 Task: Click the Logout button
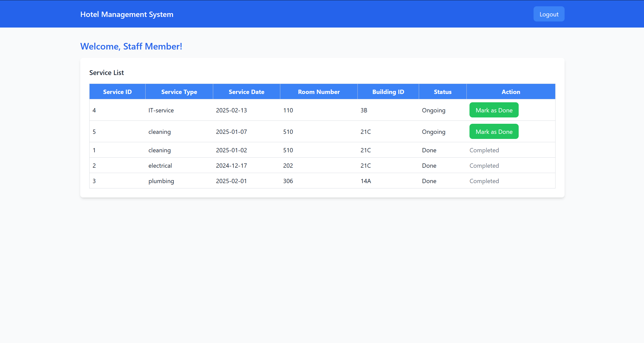tap(549, 14)
